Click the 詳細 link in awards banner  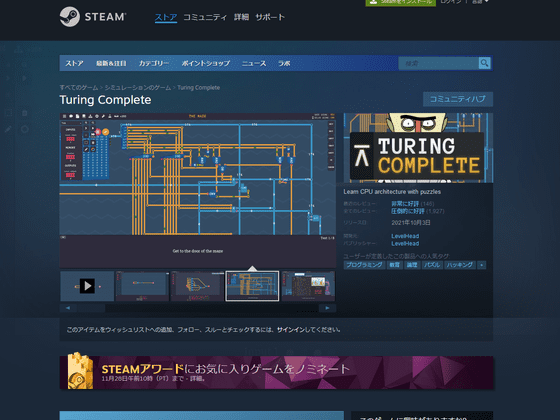pos(196,379)
